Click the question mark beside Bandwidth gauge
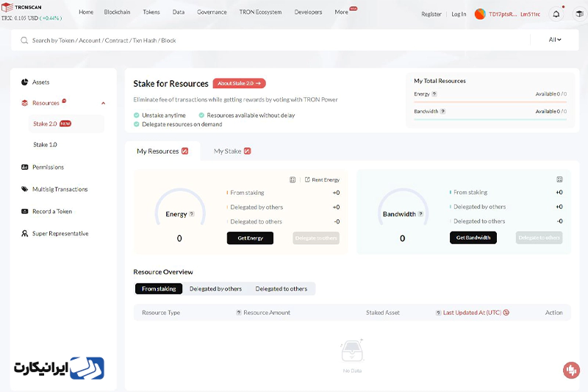The image size is (588, 392). point(420,214)
